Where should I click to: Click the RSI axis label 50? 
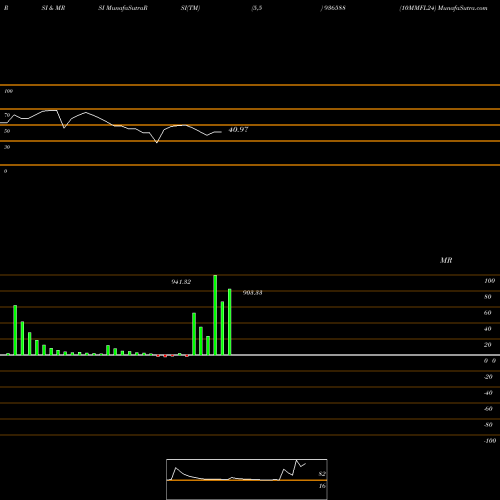pos(7,131)
